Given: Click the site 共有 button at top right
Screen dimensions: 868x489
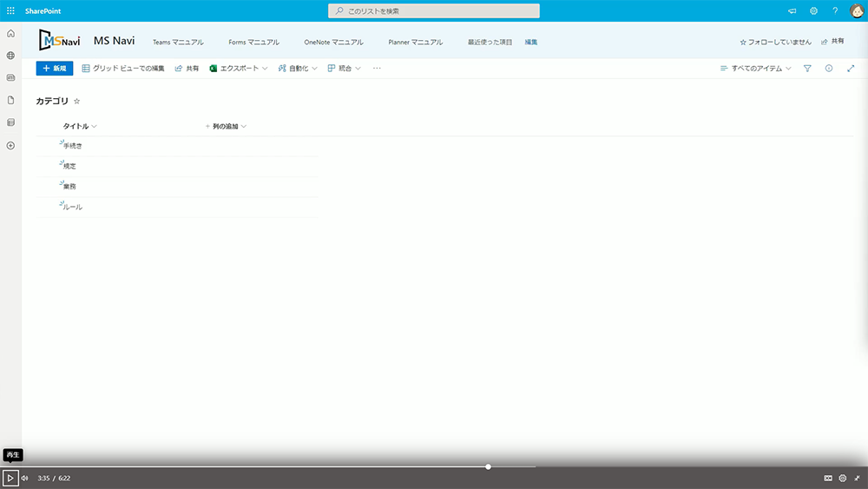Looking at the screenshot, I should (x=832, y=42).
